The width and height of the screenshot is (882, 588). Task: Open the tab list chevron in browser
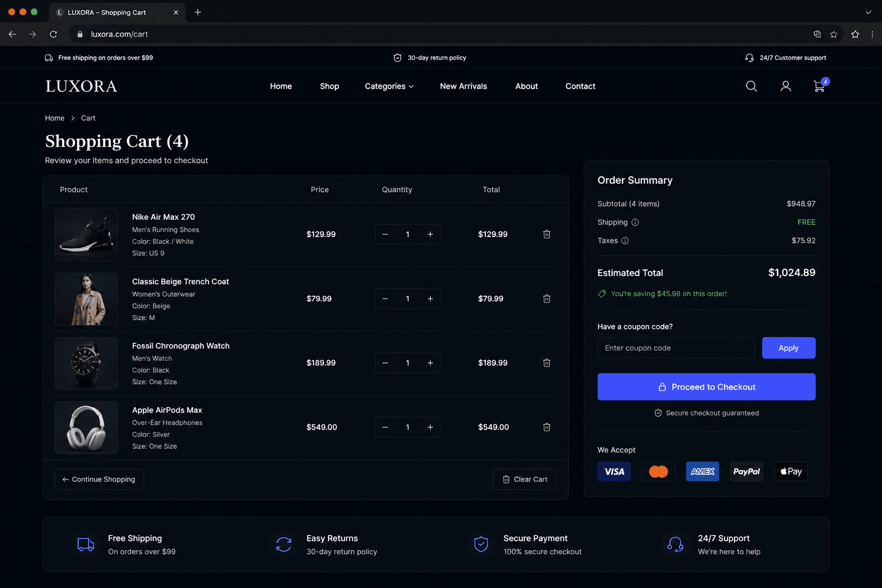pos(868,12)
